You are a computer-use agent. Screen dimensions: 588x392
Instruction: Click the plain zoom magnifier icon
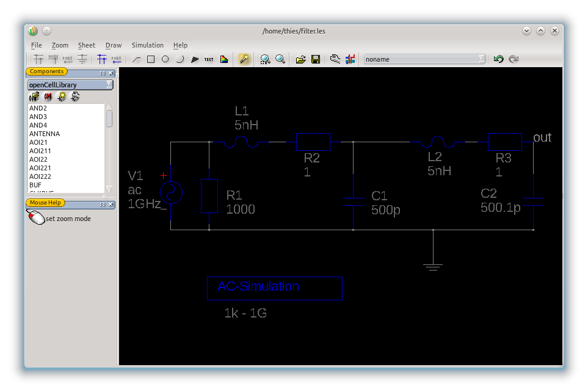(x=280, y=59)
